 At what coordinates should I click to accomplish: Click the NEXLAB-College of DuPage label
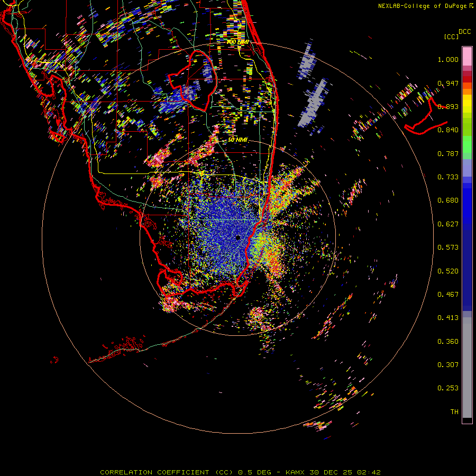click(x=426, y=6)
